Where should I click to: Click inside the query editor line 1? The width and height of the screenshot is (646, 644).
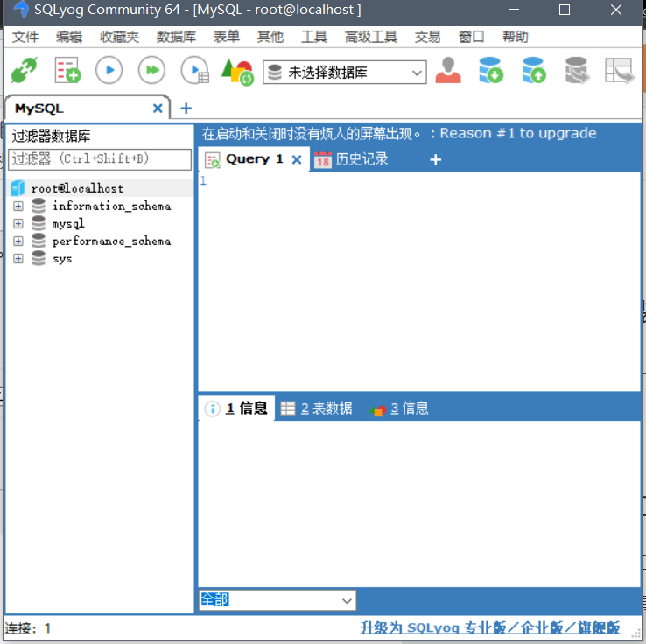[419, 180]
